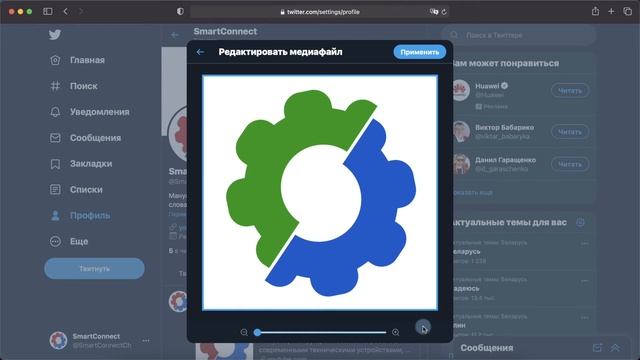Open Виктор Бабарико profile name

point(504,127)
